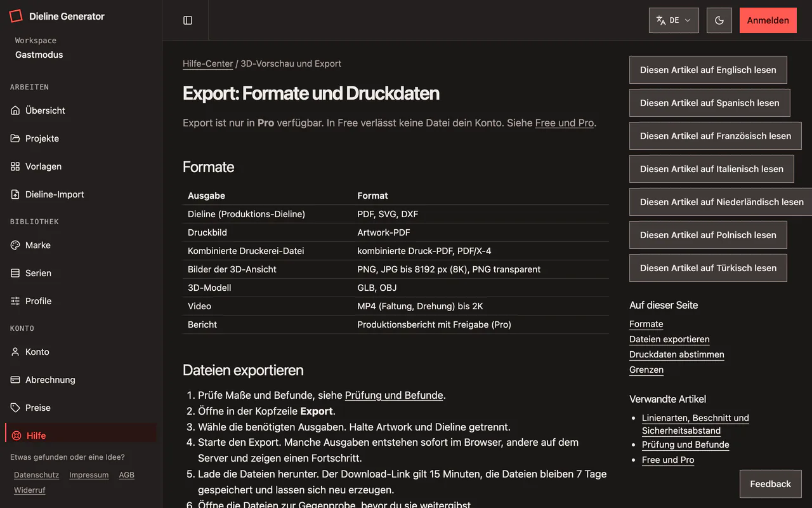Open Abrechnung credit card icon
Screen dimensions: 812x508
[15, 380]
